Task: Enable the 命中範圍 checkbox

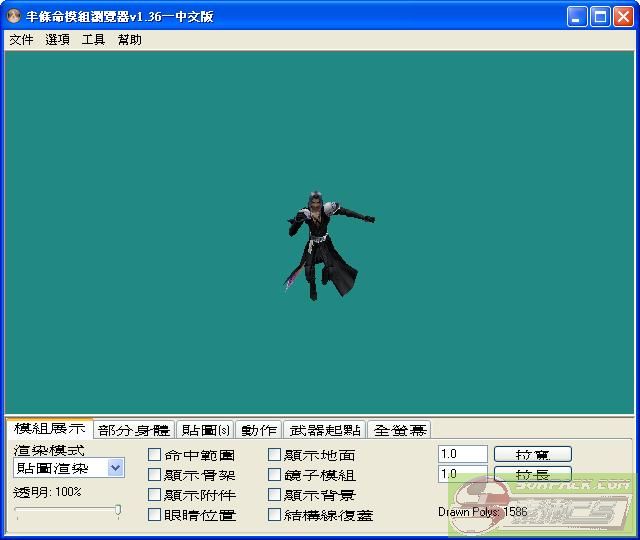Action: click(155, 455)
